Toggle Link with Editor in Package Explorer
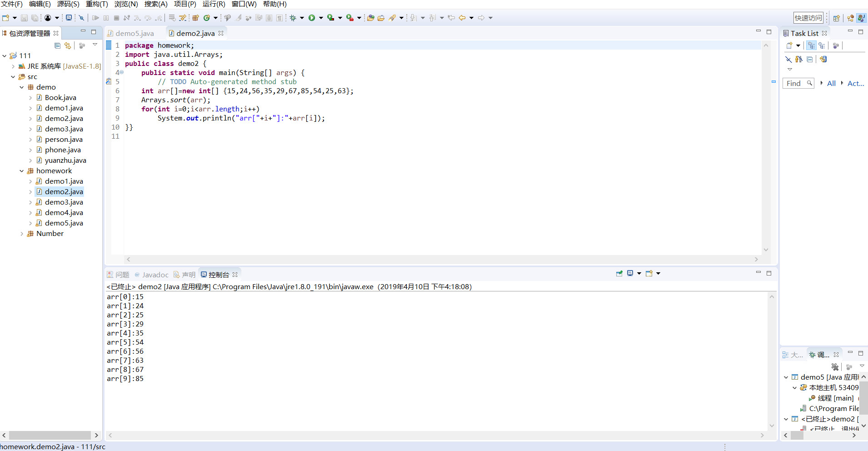 [x=68, y=45]
